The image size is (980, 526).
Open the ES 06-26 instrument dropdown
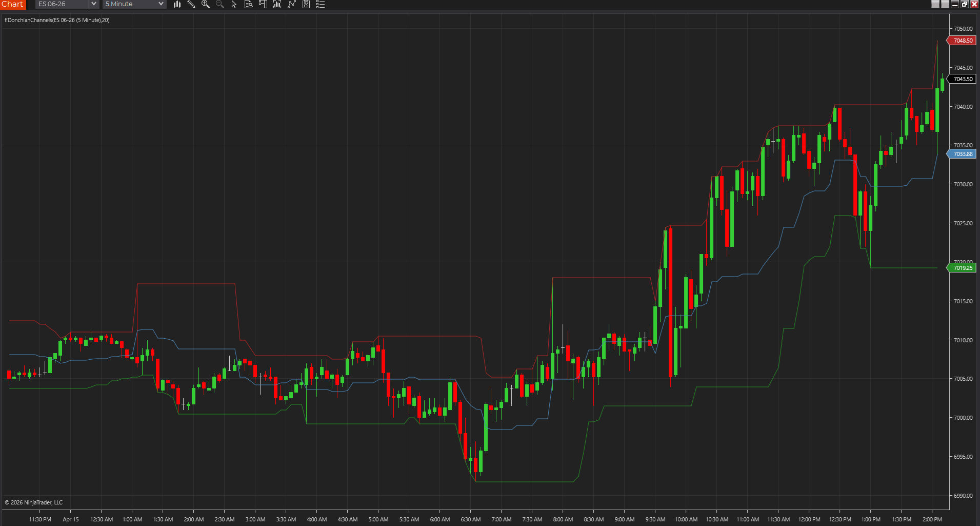(62, 4)
